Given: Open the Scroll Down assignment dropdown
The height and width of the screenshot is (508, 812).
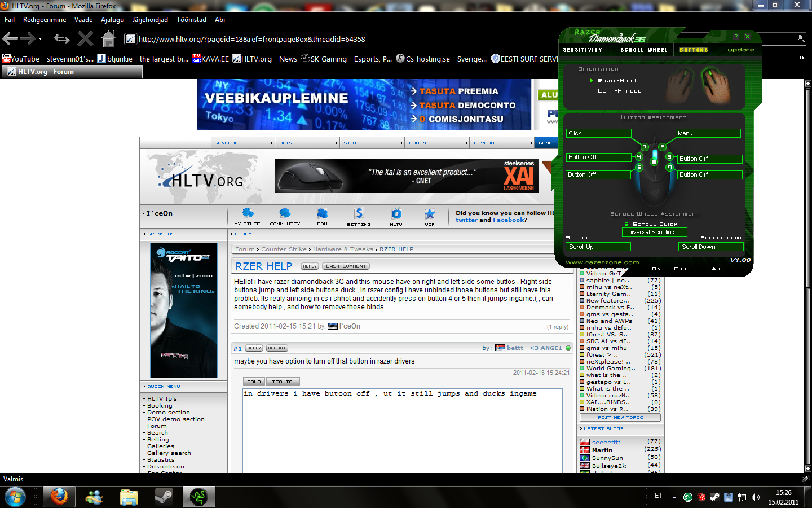Looking at the screenshot, I should coord(712,247).
